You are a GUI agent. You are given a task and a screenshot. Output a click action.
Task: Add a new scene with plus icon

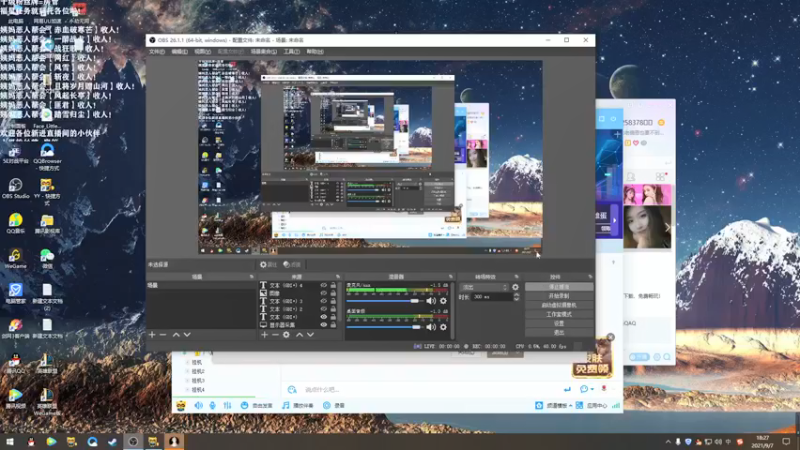pos(152,335)
